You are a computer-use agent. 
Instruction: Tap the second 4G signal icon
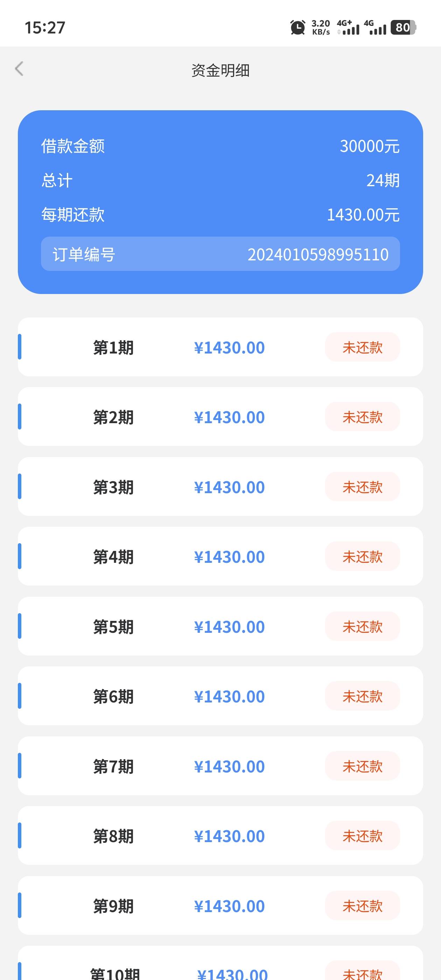tap(375, 28)
